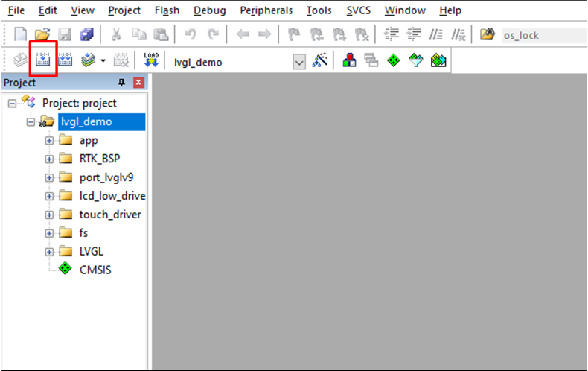The image size is (588, 371).
Task: Collapse the Project: project root node
Action: coord(13,104)
